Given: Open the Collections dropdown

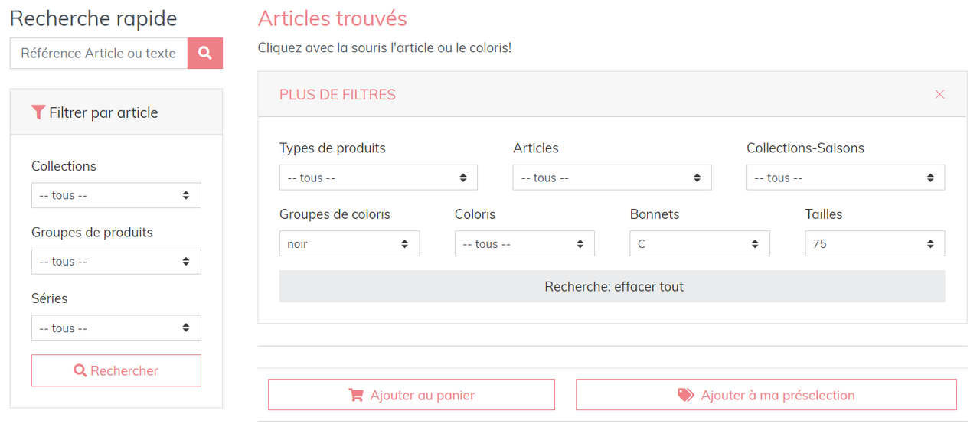Looking at the screenshot, I should pos(116,195).
